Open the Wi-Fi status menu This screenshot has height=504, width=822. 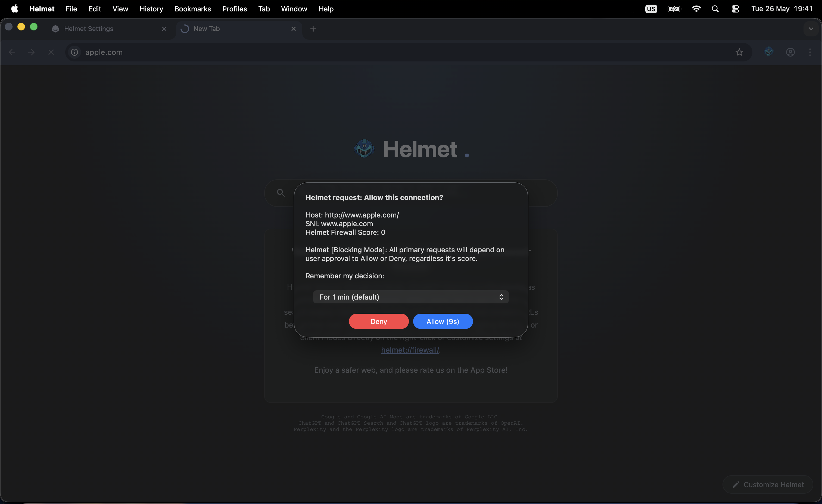point(696,9)
